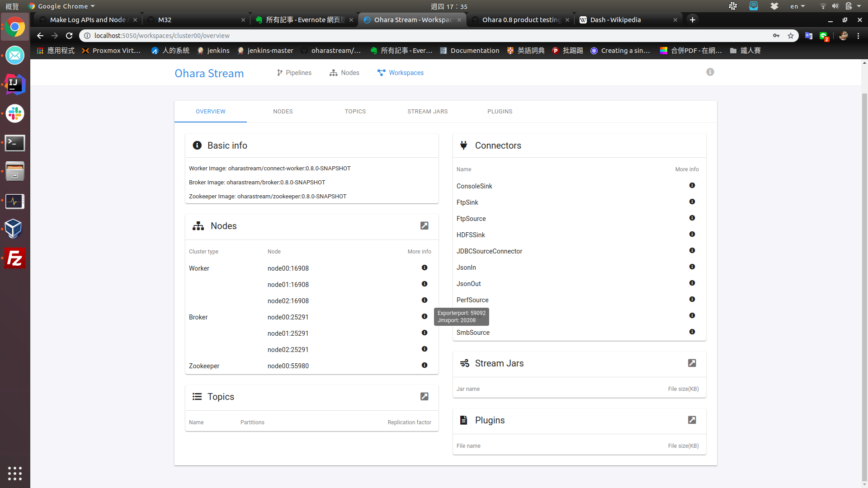Go back to previous page

click(40, 36)
